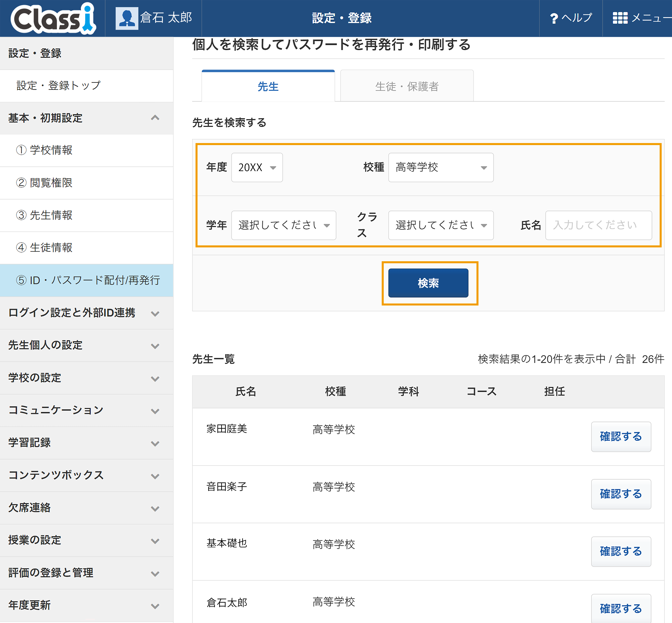Select teacher name 音田楽子
Image resolution: width=672 pixels, height=623 pixels.
[227, 486]
